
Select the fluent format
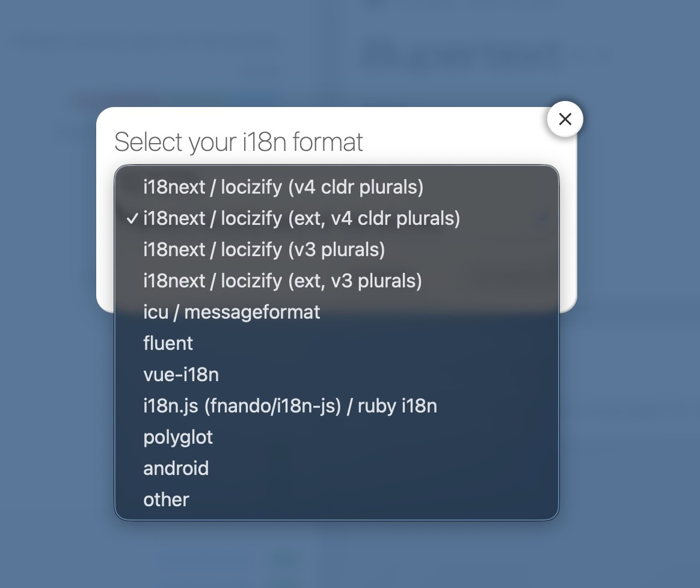click(168, 343)
